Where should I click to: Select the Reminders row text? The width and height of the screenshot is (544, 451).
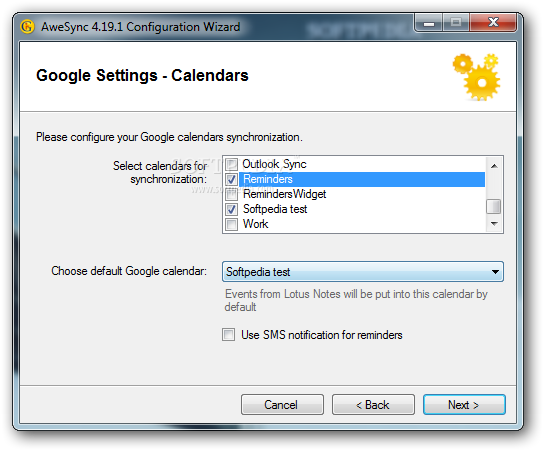tap(268, 179)
